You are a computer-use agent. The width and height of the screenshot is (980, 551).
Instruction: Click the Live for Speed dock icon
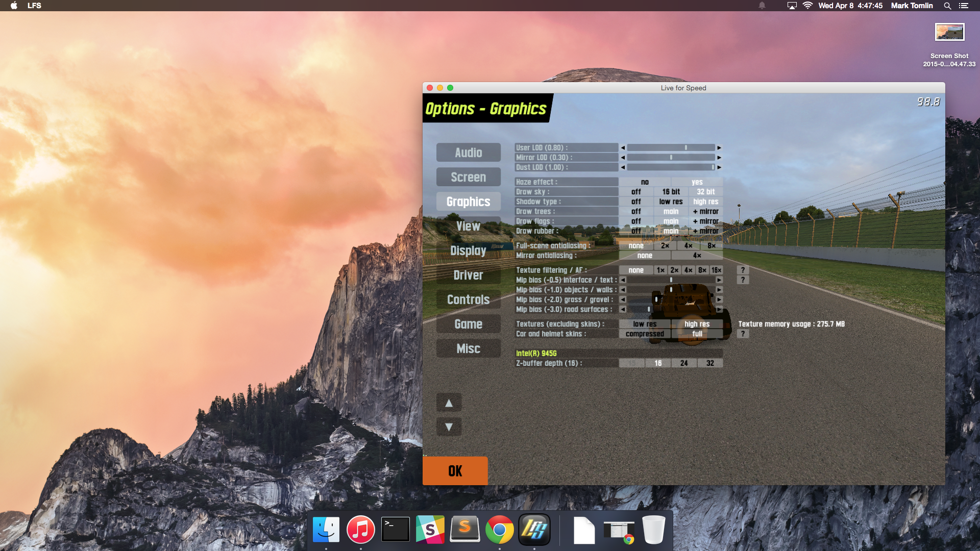534,530
